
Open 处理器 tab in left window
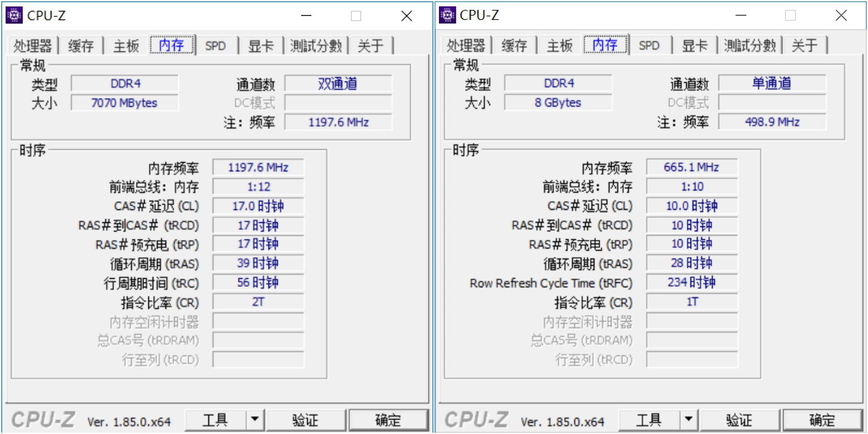32,45
